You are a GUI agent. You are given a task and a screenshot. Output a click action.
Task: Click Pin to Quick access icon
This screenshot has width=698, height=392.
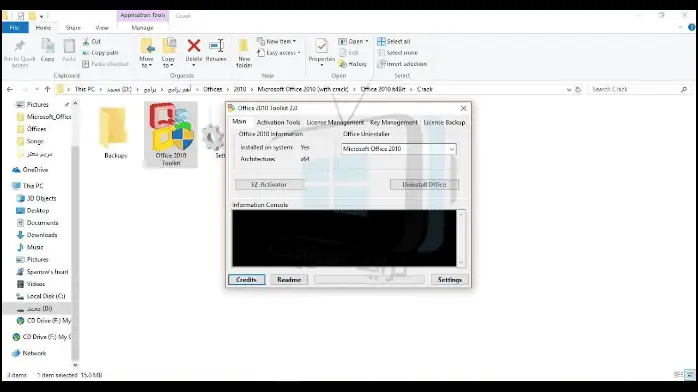(19, 46)
